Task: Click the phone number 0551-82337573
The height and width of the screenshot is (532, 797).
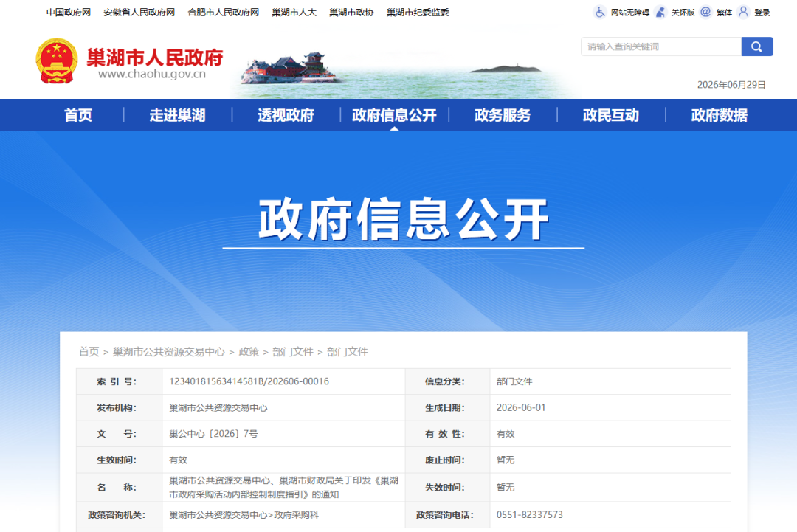Action: (530, 515)
